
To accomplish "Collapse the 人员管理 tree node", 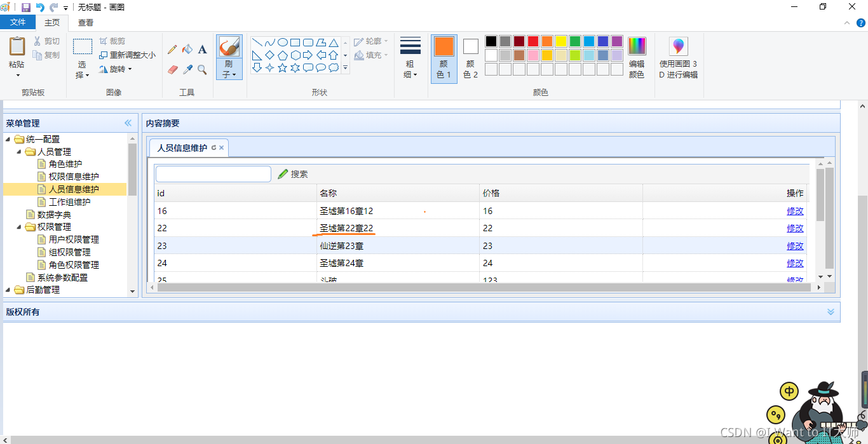I will 20,152.
